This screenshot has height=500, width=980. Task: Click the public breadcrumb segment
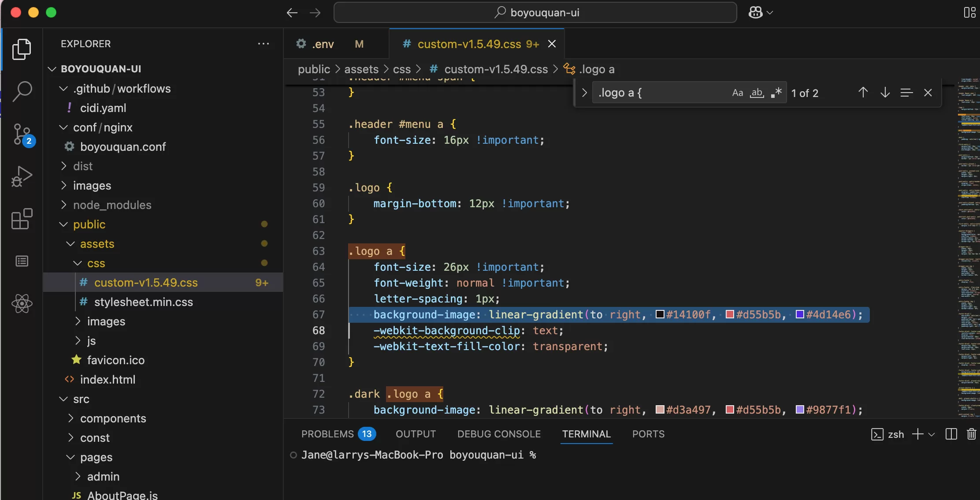coord(314,69)
